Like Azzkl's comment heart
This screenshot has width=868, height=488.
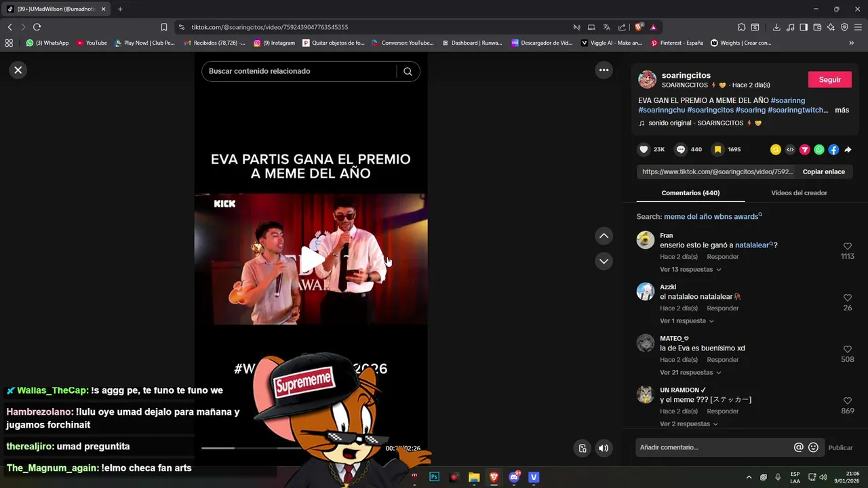click(x=847, y=298)
